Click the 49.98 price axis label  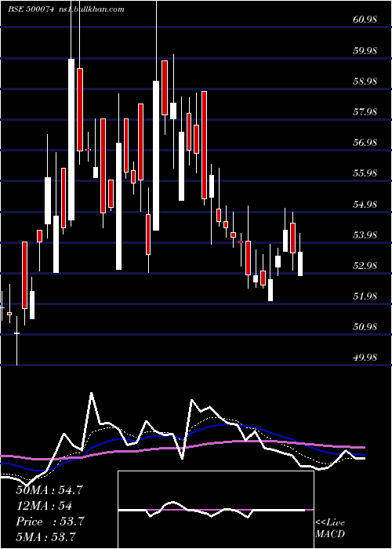click(x=365, y=358)
